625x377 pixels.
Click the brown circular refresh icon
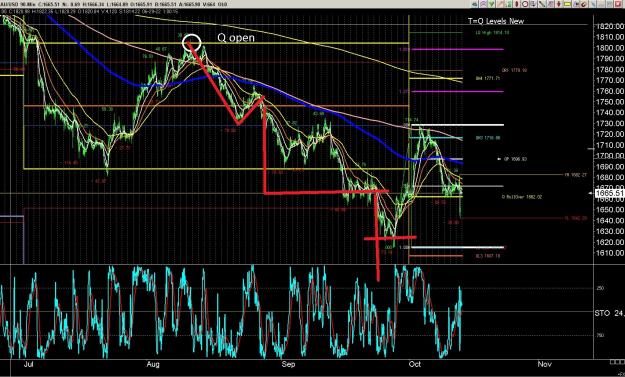[x=584, y=4]
